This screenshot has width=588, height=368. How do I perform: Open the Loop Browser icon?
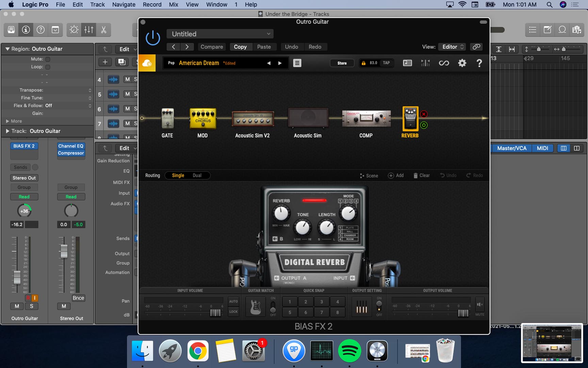(x=562, y=30)
